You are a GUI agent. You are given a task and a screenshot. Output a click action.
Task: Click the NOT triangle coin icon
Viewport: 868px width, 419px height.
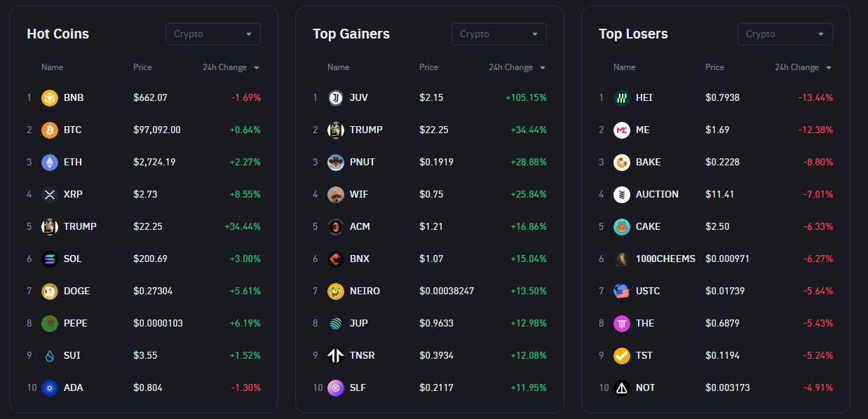(x=621, y=387)
